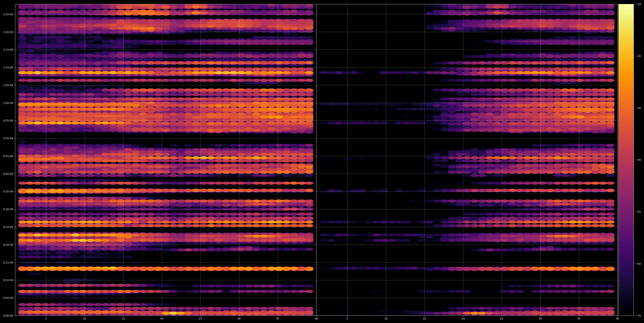Click the 0:35:00 y-axis tick label
The height and width of the screenshot is (323, 644).
click(x=8, y=192)
